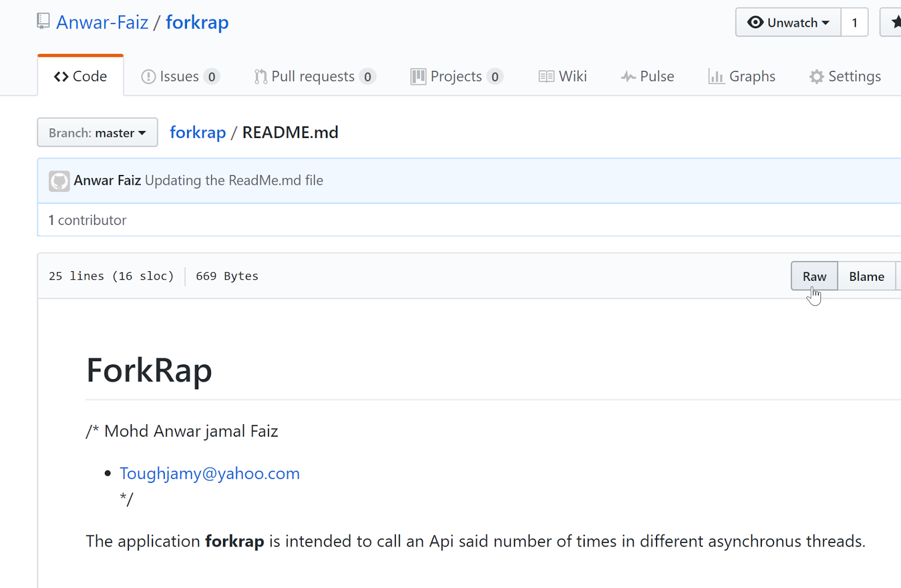Image resolution: width=901 pixels, height=588 pixels.
Task: Click the Code tab angle-brackets icon
Action: [x=61, y=76]
